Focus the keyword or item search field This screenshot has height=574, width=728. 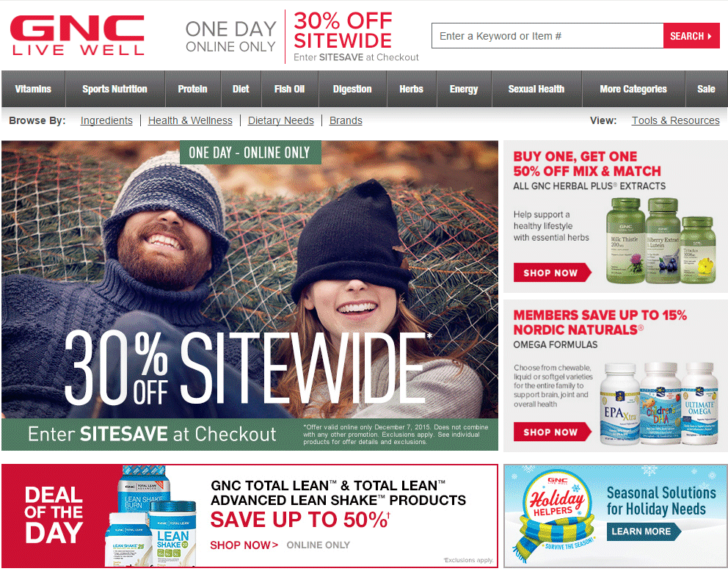tap(547, 36)
